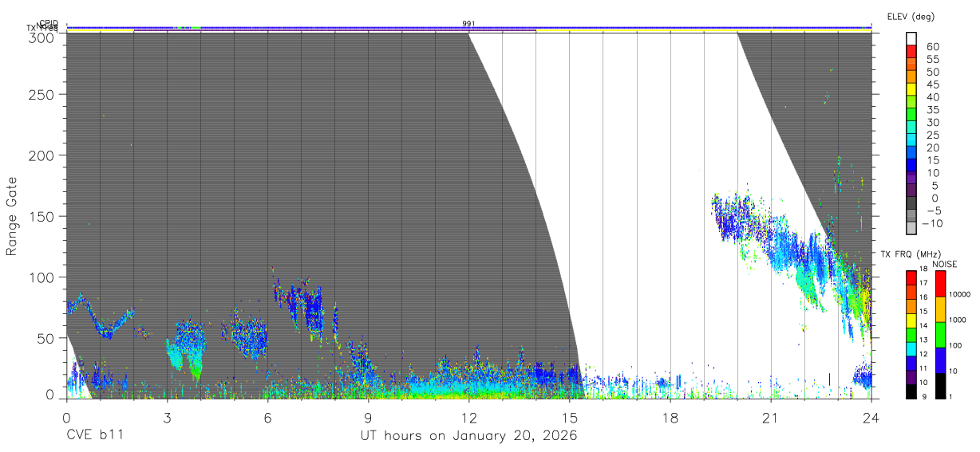The width and height of the screenshot is (980, 452).
Task: Click the '250' label on Range Gate axis
Action: [x=42, y=94]
